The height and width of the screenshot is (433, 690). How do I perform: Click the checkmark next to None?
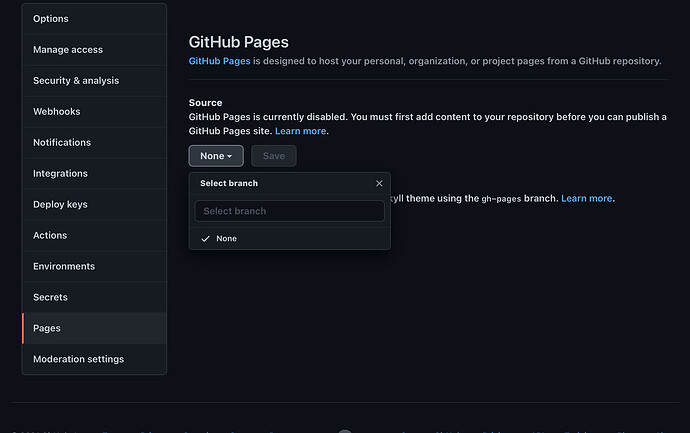(205, 239)
